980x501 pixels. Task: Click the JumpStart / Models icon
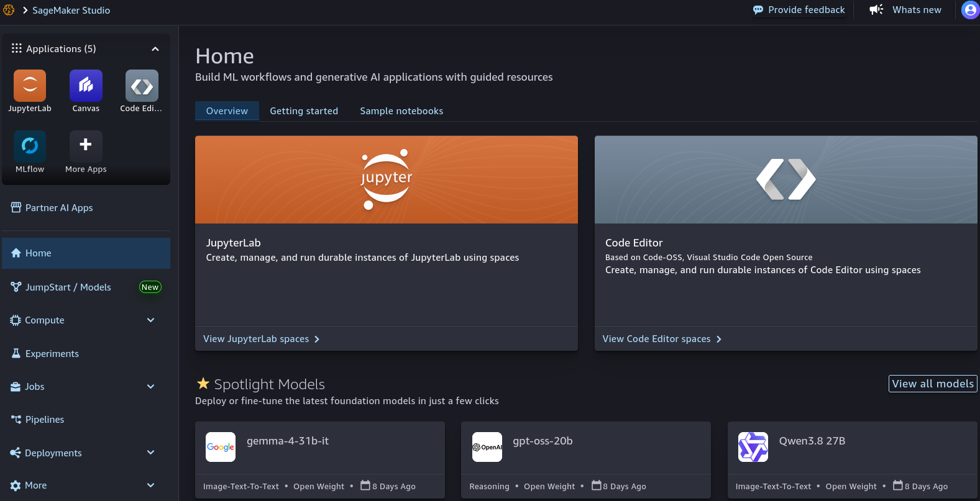(x=16, y=287)
